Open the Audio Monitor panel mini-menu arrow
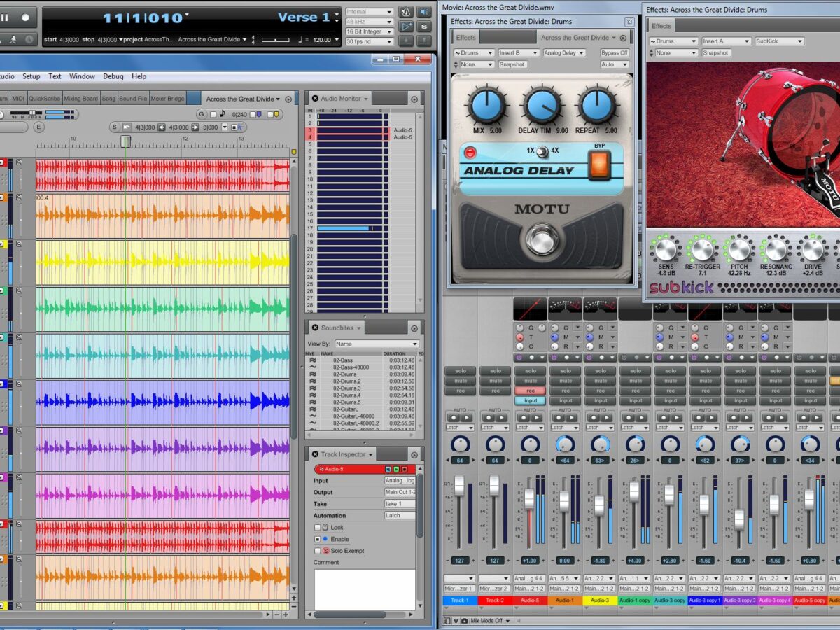This screenshot has width=840, height=630. (x=414, y=99)
